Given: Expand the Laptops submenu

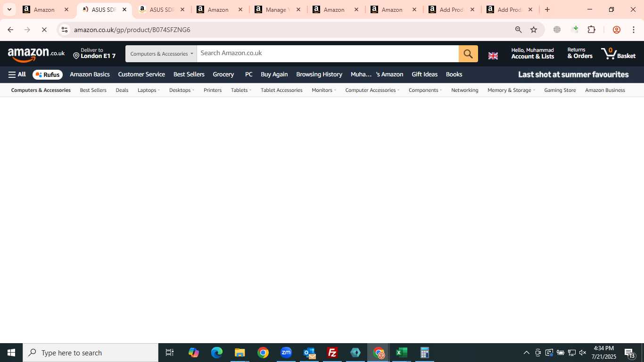Looking at the screenshot, I should pos(149,90).
